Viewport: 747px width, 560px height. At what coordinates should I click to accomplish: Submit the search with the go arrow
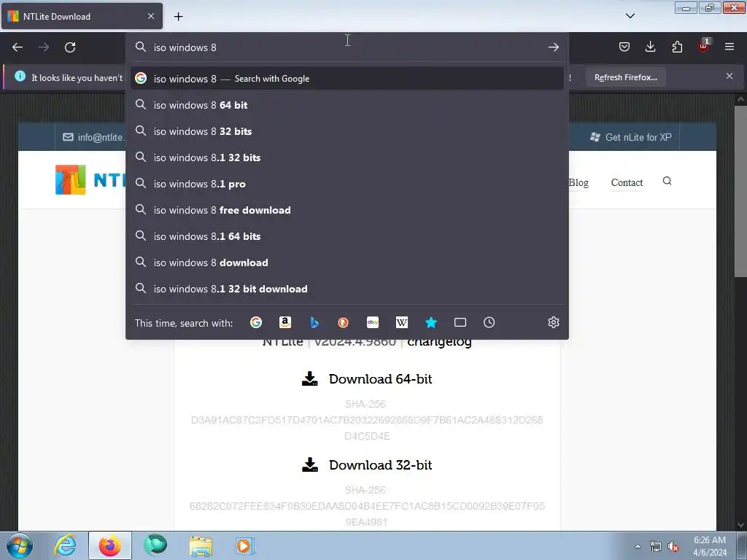(x=553, y=47)
